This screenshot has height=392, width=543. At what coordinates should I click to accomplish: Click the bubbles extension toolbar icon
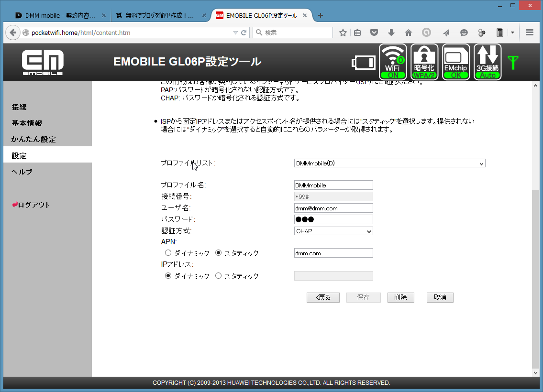click(482, 33)
